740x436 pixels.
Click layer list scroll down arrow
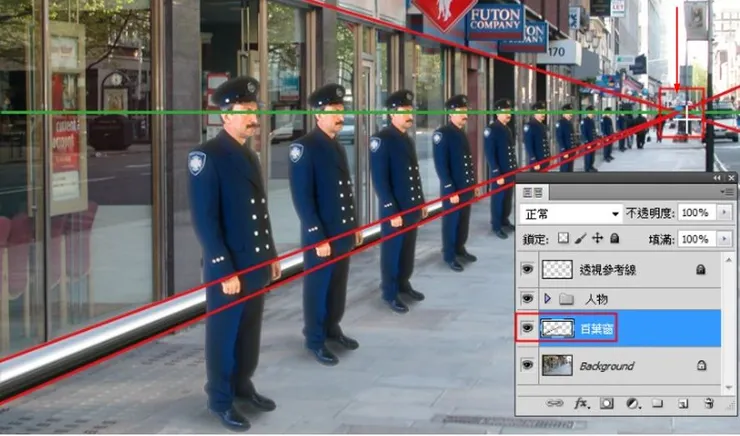tap(729, 387)
